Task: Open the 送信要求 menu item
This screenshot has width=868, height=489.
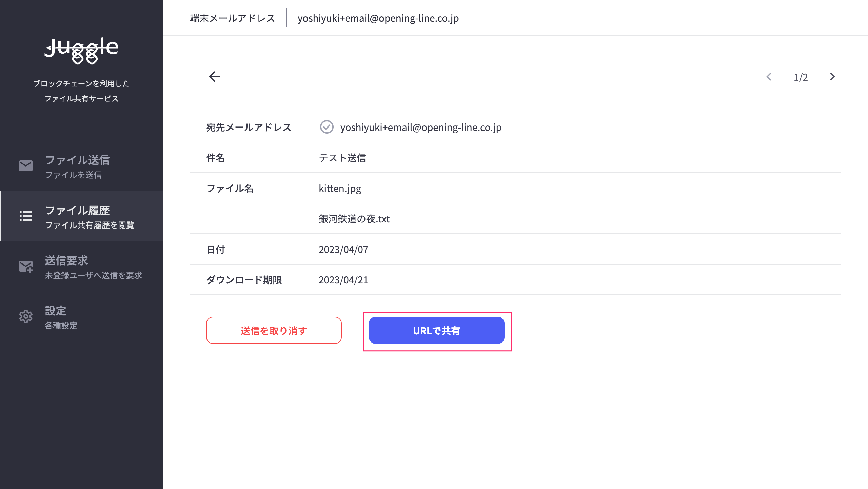Action: click(x=81, y=266)
